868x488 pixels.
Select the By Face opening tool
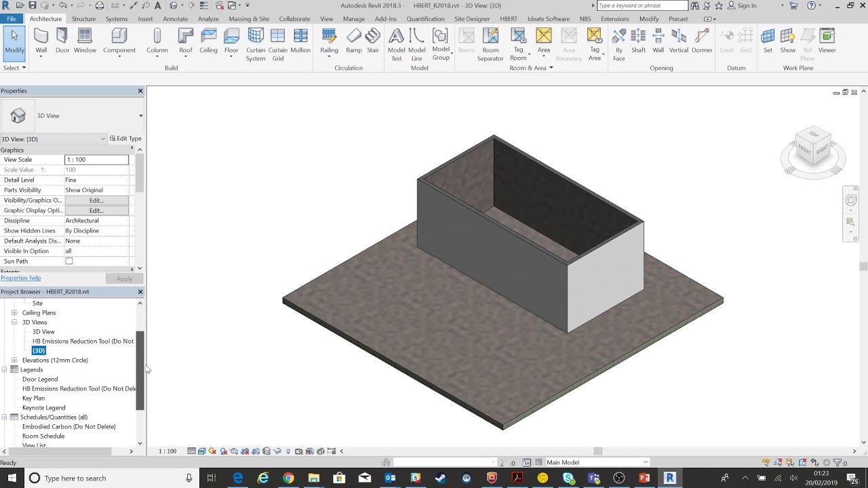618,45
